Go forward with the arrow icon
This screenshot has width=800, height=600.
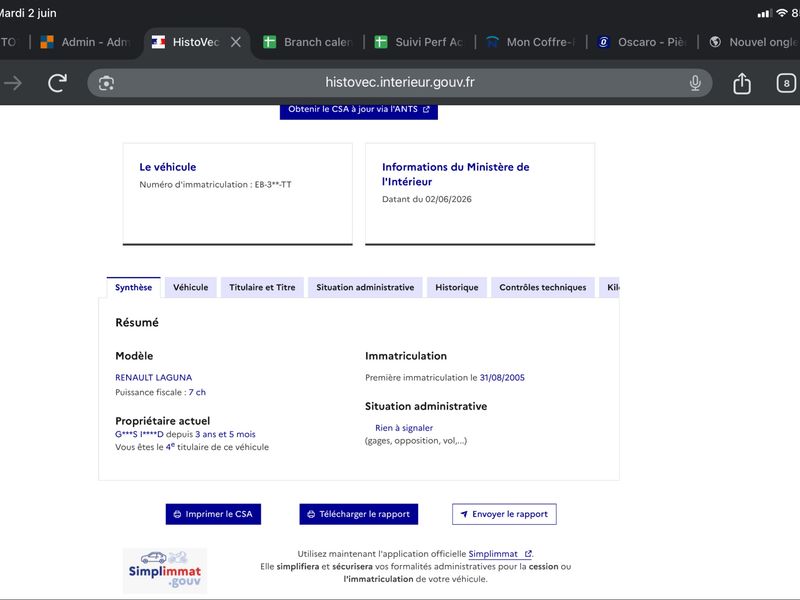click(13, 83)
